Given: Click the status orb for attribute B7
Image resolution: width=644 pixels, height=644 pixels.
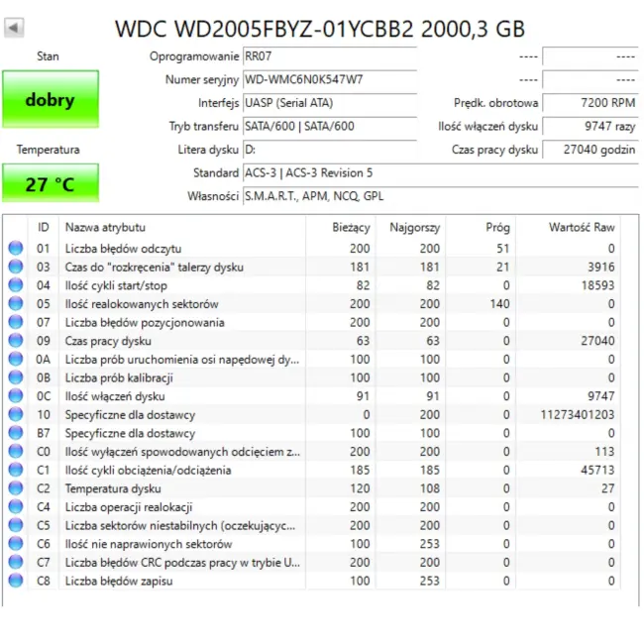Looking at the screenshot, I should [16, 433].
